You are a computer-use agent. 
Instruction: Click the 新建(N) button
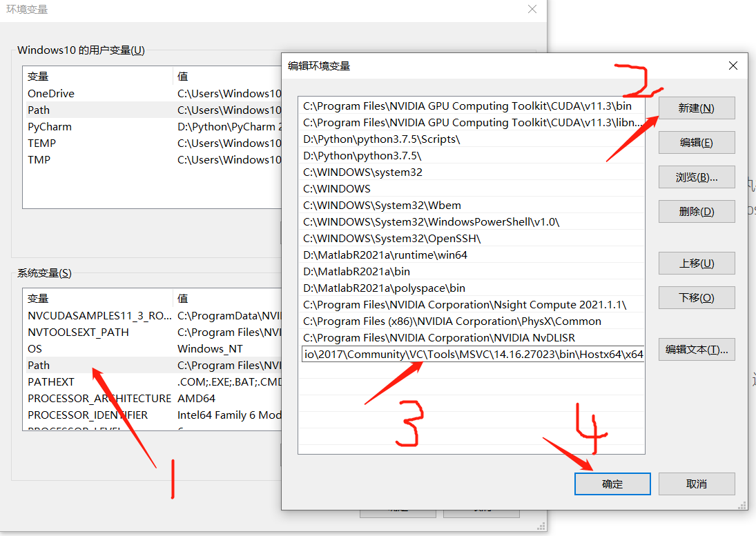[x=696, y=108]
